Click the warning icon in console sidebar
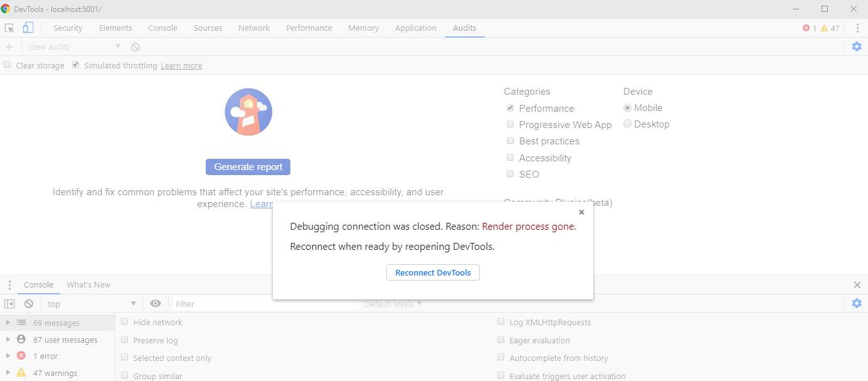 pos(21,372)
